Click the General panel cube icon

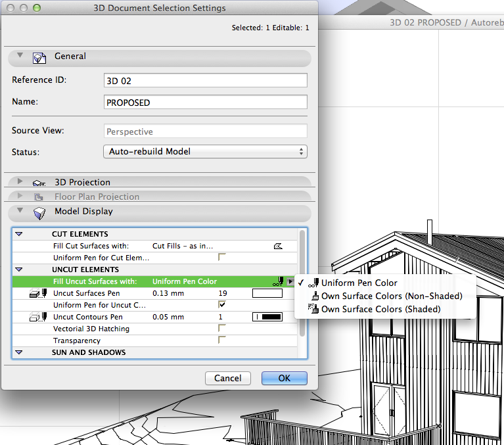(x=39, y=58)
